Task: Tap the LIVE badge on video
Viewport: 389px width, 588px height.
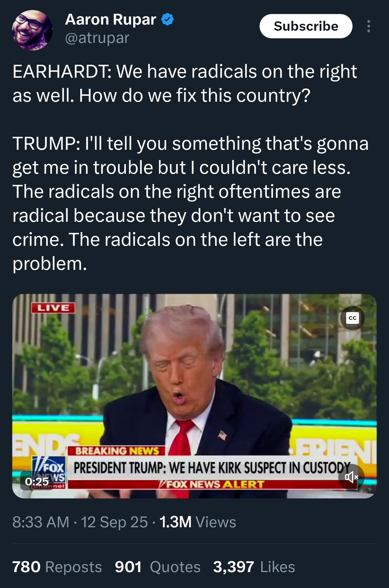Action: click(x=53, y=308)
